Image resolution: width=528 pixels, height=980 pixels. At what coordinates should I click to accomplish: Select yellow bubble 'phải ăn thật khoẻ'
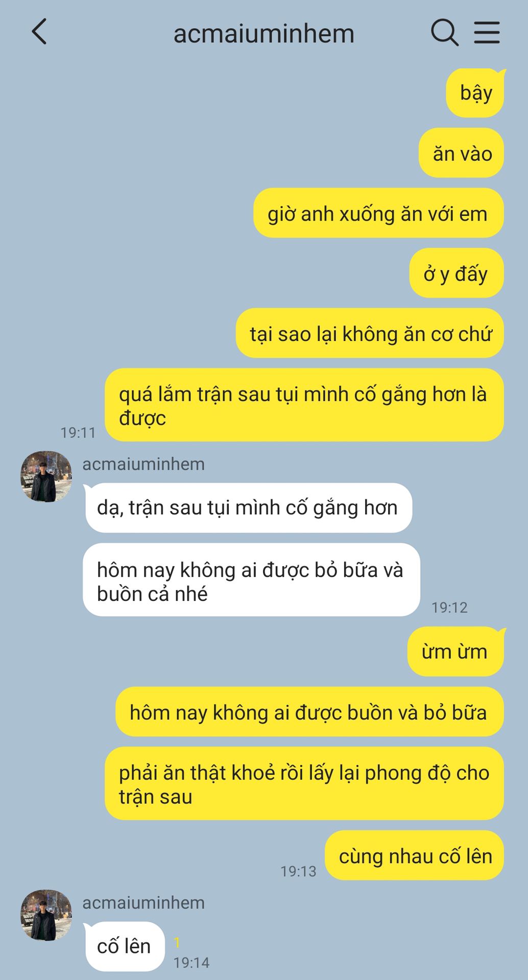pos(304,783)
